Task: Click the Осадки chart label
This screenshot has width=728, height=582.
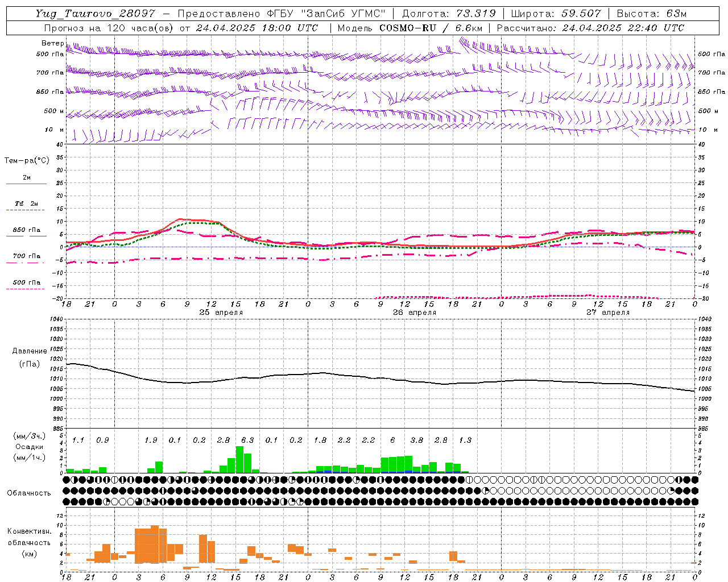Action: (x=30, y=447)
